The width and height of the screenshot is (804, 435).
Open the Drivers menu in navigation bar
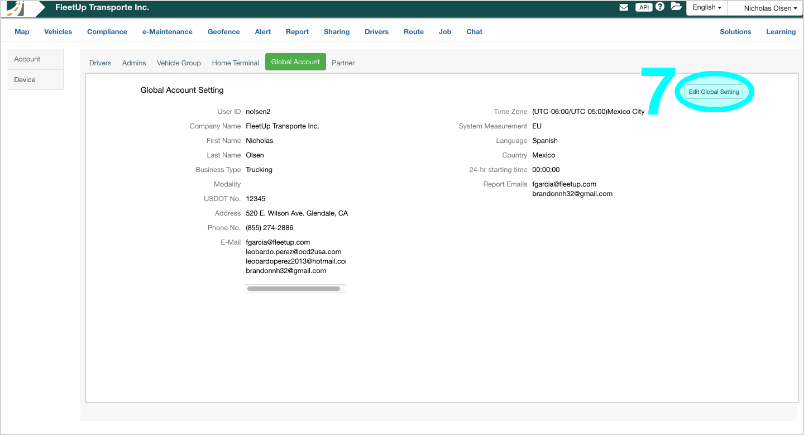[x=376, y=32]
